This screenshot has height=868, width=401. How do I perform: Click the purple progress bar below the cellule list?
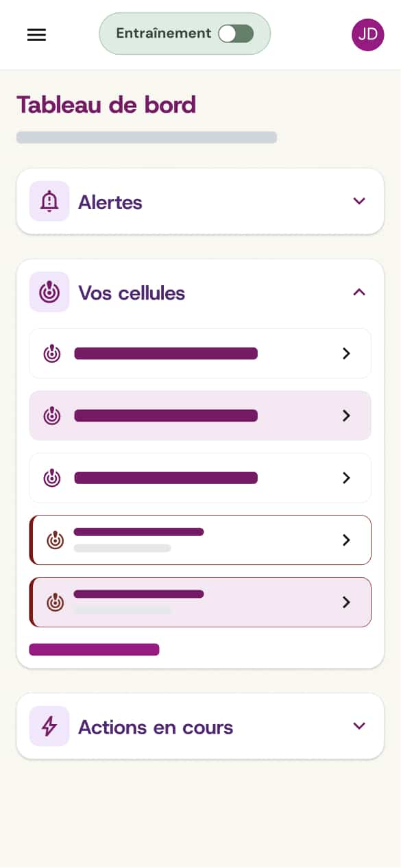pyautogui.click(x=94, y=649)
